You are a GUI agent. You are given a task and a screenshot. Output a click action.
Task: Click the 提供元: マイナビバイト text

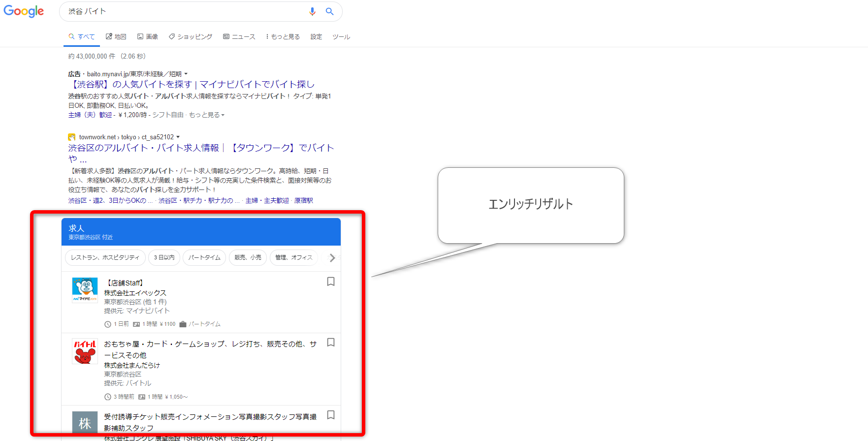click(x=137, y=311)
